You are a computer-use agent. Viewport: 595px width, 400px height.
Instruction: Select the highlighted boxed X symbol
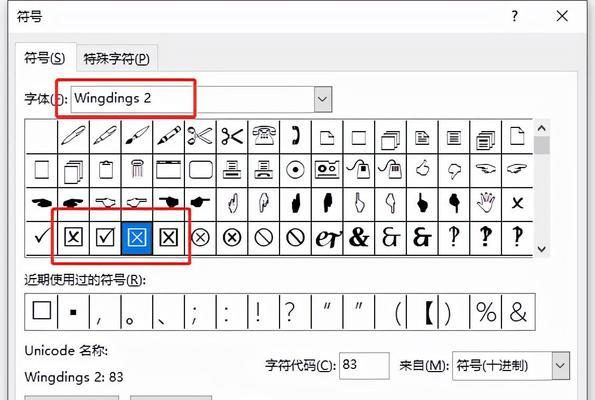coord(137,238)
